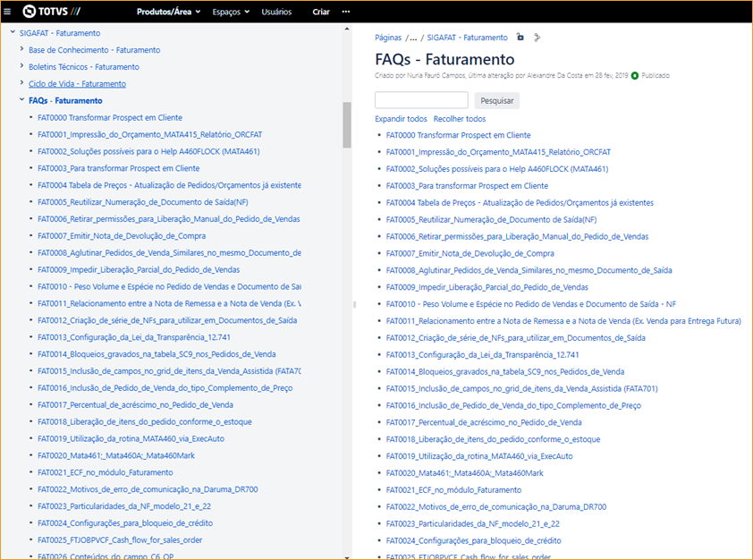The image size is (753, 560).
Task: Open FAT0017 Percentual de acréscimo in sidebar
Action: pyautogui.click(x=135, y=405)
